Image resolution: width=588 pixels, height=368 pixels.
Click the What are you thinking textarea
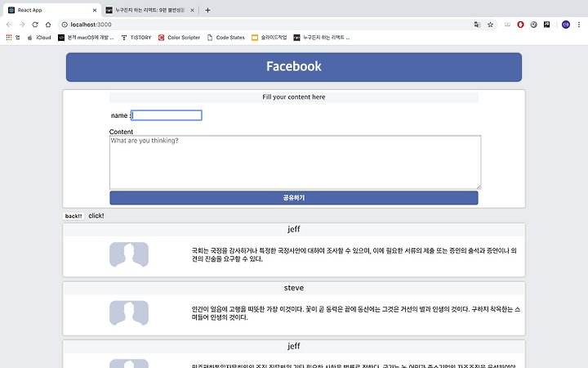click(295, 162)
